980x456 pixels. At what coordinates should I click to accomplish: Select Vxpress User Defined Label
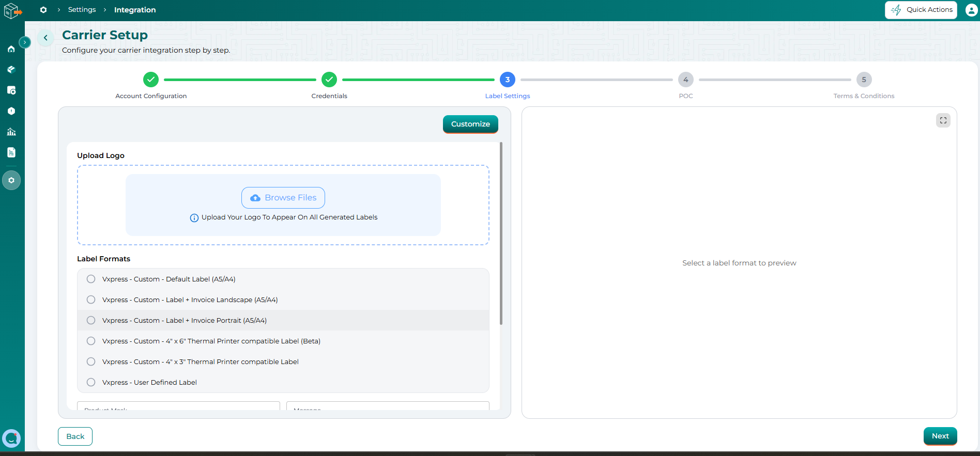(283, 382)
